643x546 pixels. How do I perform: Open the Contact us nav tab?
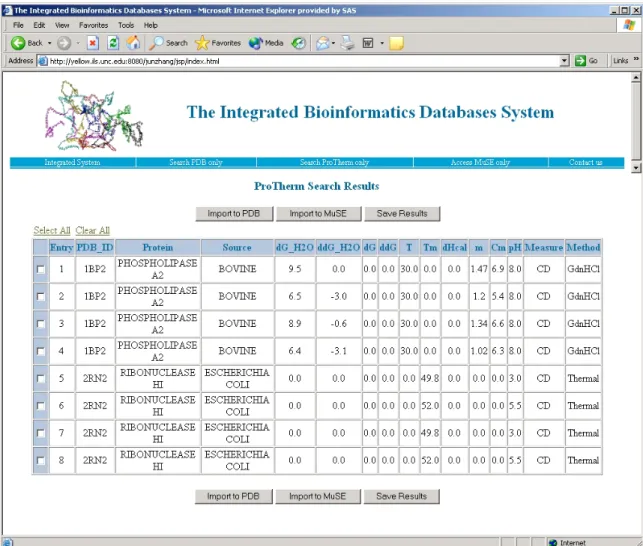(586, 162)
